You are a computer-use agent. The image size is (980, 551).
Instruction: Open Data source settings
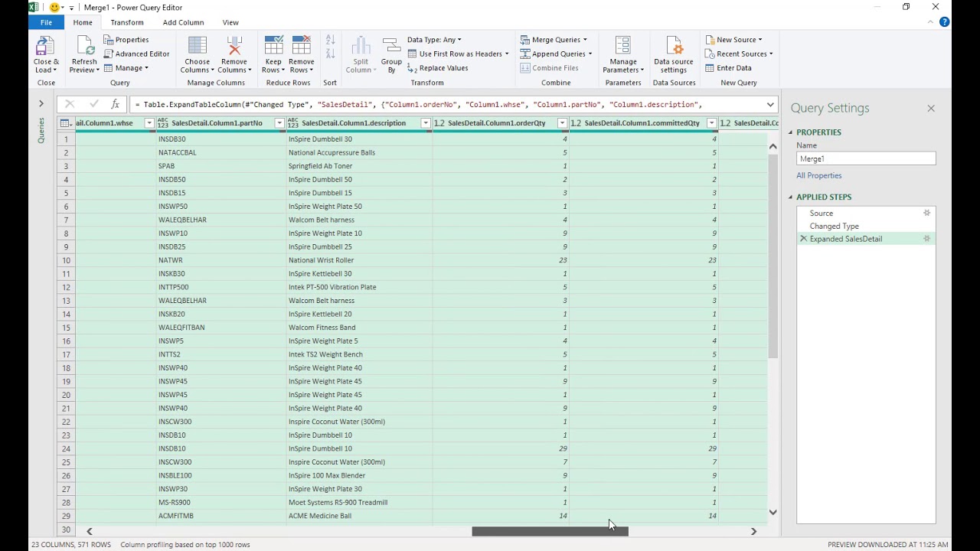pos(674,54)
